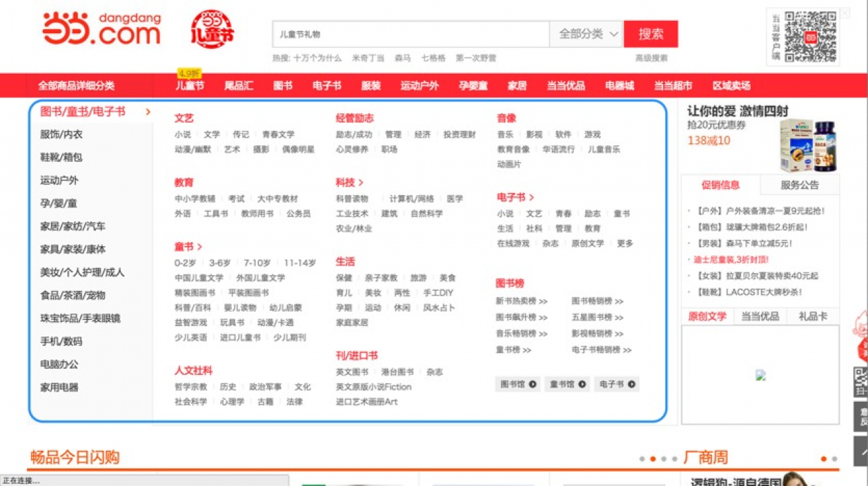Image resolution: width=868 pixels, height=486 pixels.
Task: Click 新书热卖榜 link
Action: 521,301
